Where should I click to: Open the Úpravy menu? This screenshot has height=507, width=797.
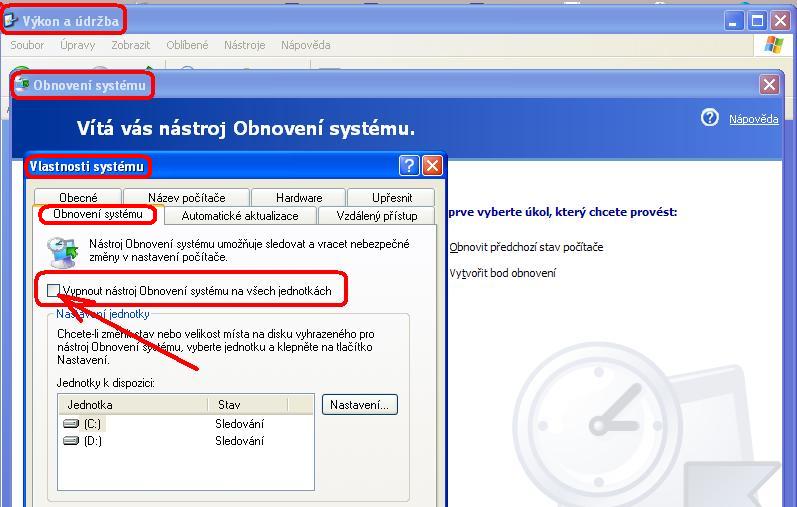[x=78, y=45]
